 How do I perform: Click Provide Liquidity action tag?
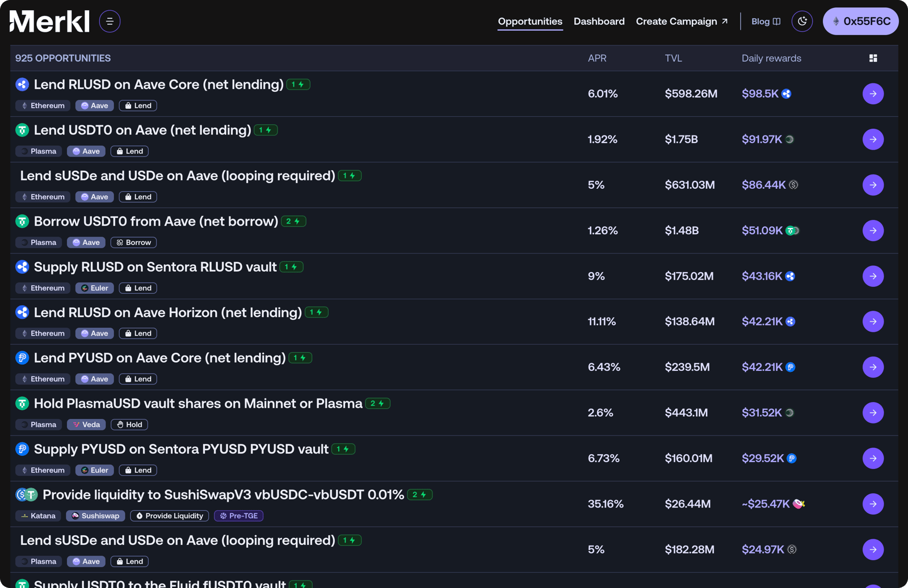click(170, 516)
